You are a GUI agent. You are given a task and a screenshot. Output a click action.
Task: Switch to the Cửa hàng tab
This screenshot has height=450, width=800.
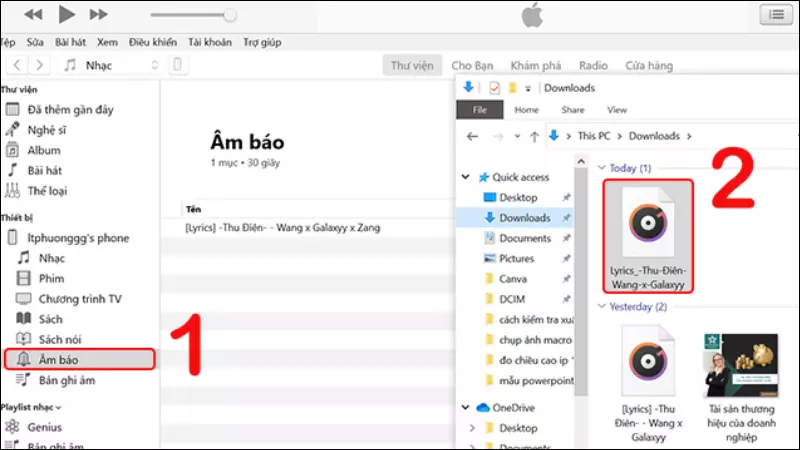(x=649, y=66)
